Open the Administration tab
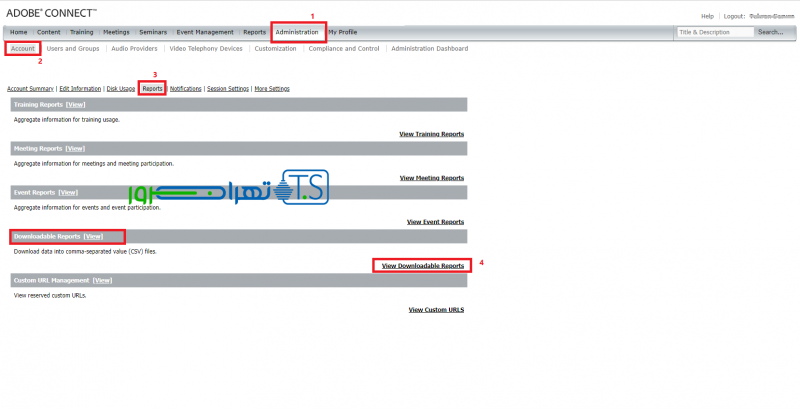 pyautogui.click(x=298, y=32)
